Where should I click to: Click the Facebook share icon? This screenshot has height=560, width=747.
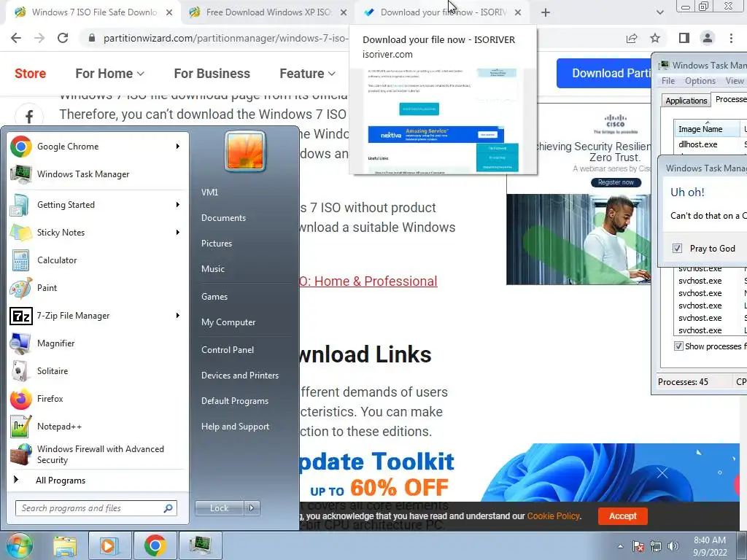[x=29, y=117]
